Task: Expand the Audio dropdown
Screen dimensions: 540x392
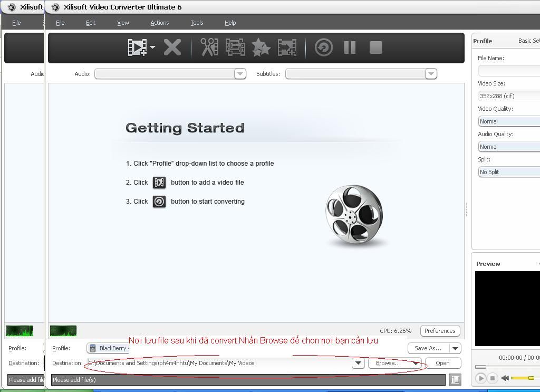Action: (240, 74)
